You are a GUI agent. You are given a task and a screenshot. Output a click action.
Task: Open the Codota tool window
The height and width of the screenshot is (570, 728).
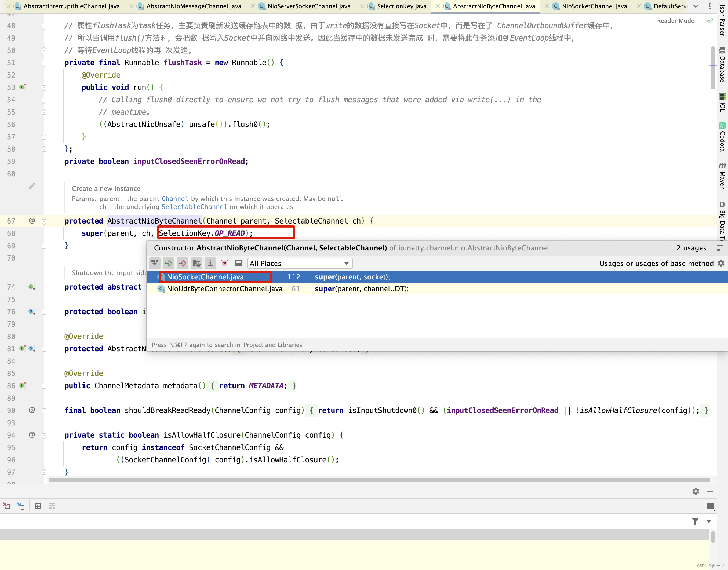pyautogui.click(x=723, y=137)
